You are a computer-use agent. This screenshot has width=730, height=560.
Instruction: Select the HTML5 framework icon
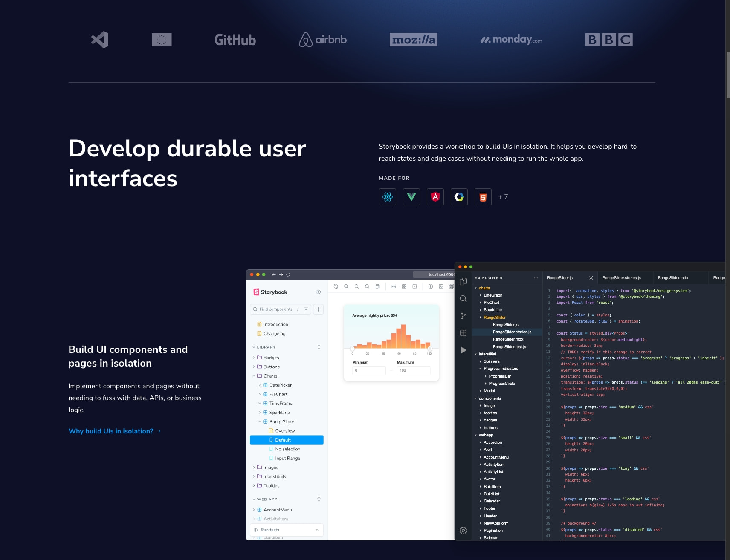(483, 197)
